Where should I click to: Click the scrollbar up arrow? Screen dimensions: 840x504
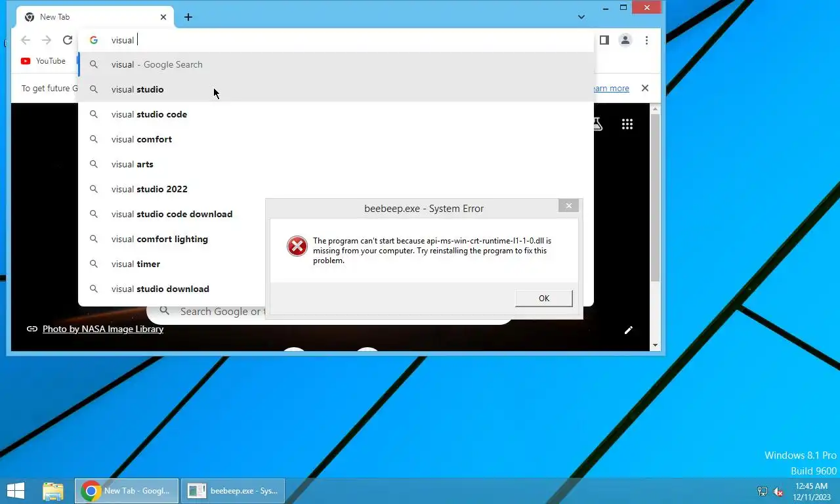(655, 108)
